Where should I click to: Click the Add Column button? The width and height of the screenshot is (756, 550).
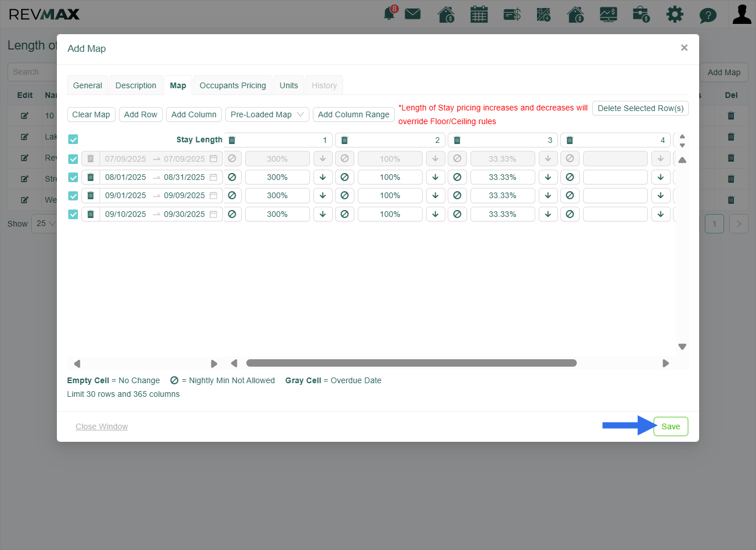point(194,114)
